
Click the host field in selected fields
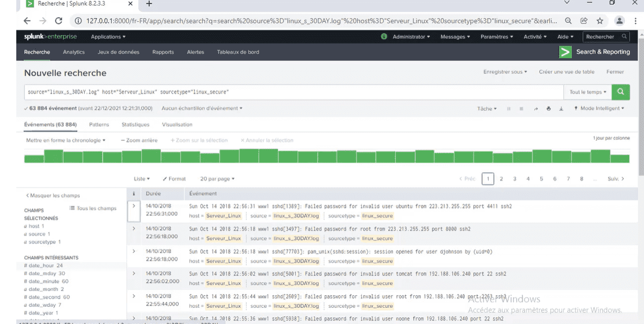coord(34,226)
